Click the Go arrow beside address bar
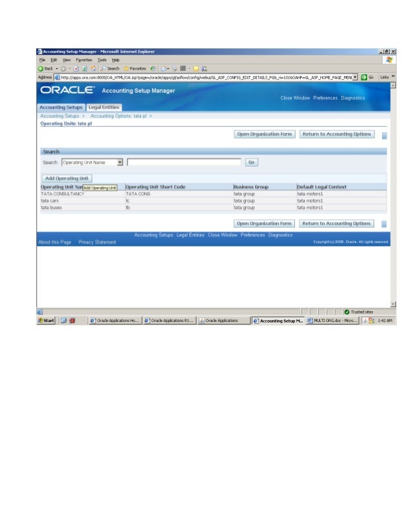 [x=364, y=77]
